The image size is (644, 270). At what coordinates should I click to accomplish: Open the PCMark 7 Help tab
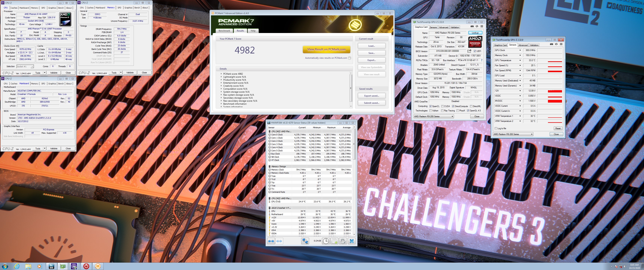(x=253, y=31)
